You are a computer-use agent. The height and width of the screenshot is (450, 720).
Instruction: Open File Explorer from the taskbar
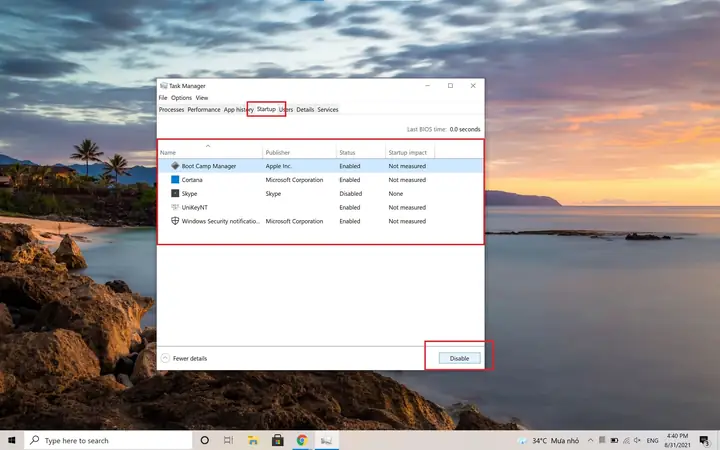point(253,440)
